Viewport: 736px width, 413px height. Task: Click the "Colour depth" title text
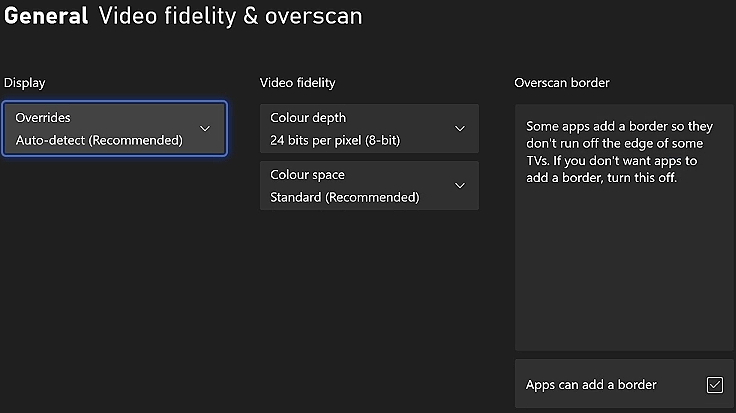tap(308, 118)
